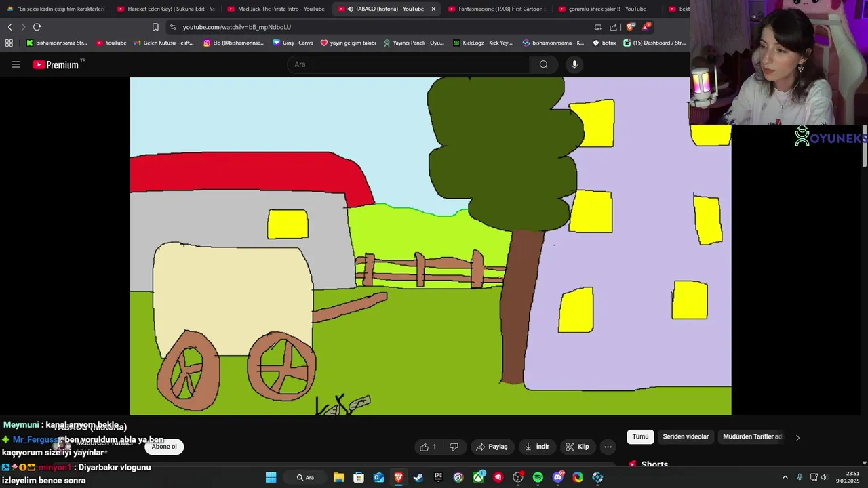Open the share icon in the address bar

[614, 27]
